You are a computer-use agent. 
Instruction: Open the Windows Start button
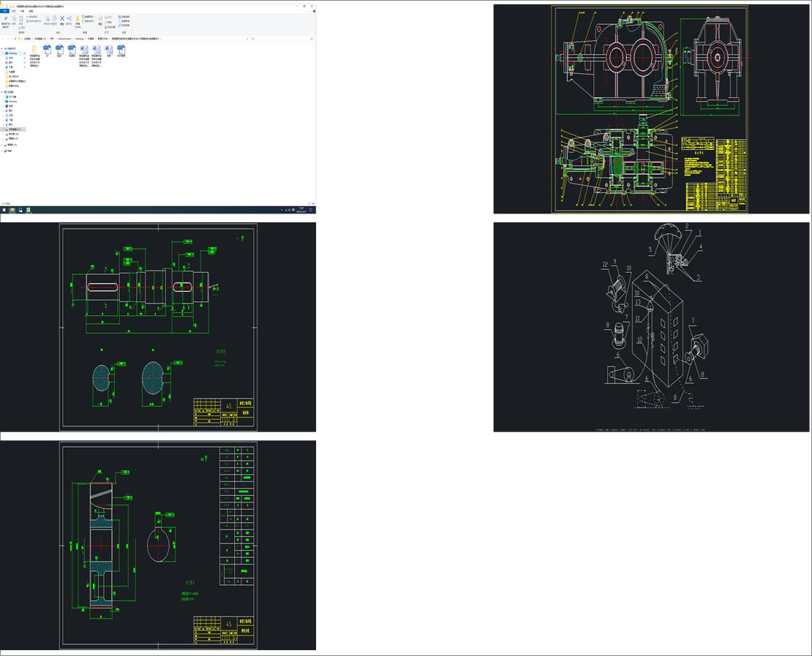(x=4, y=210)
